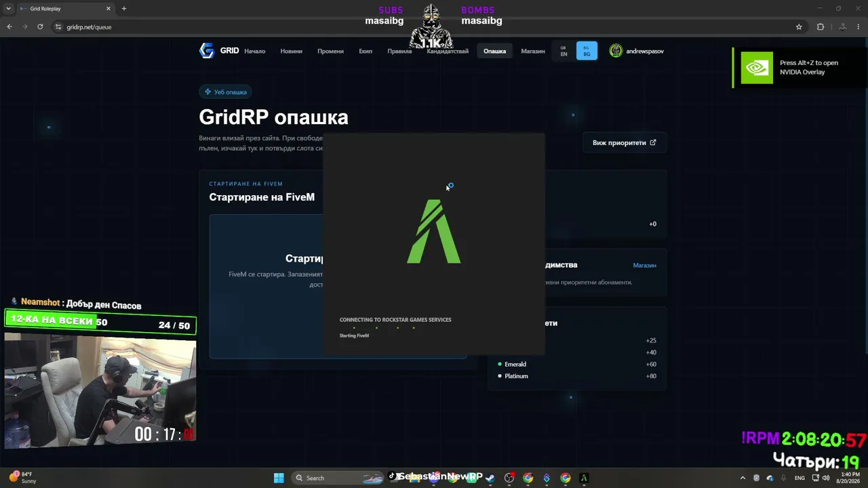
Task: Open the Магазин item in the top navigation
Action: pyautogui.click(x=533, y=52)
